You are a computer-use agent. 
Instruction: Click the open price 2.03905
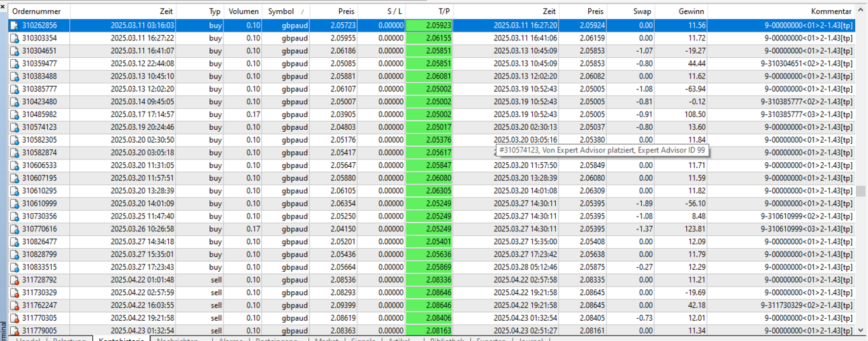point(342,114)
